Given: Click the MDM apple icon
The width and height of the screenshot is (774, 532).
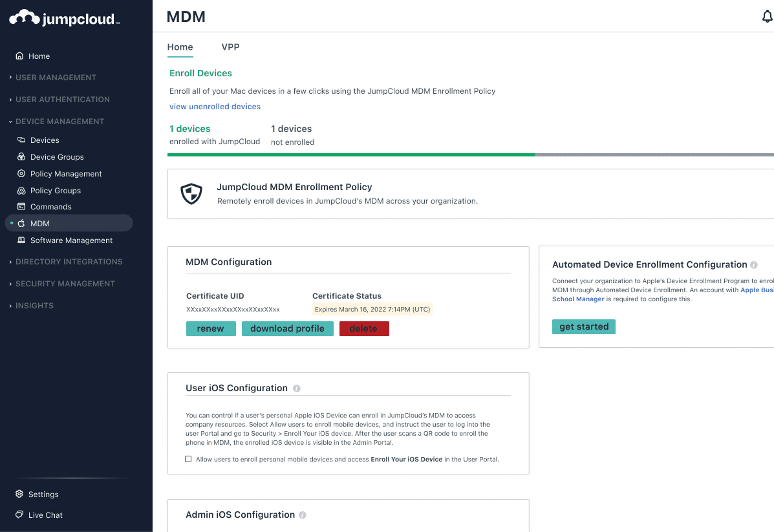Looking at the screenshot, I should [x=21, y=223].
